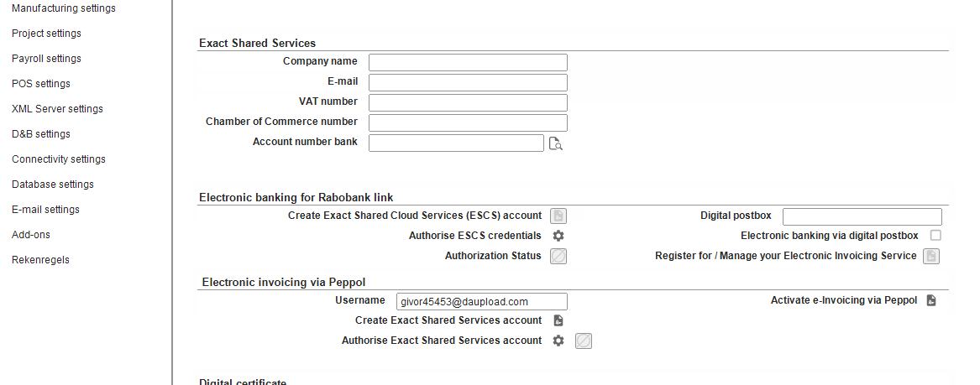
Task: Open Database settings sidebar item
Action: click(53, 185)
